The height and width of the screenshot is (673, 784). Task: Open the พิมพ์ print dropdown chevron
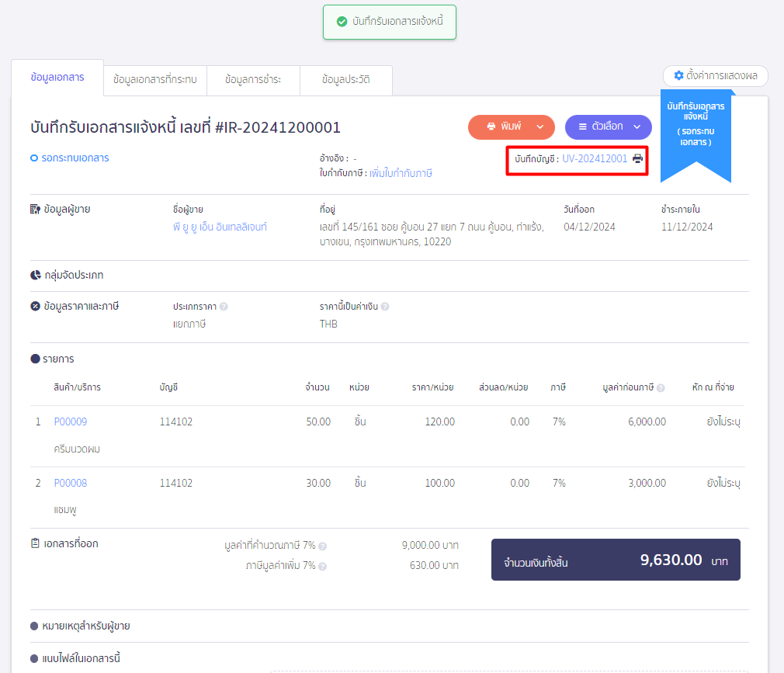(538, 127)
